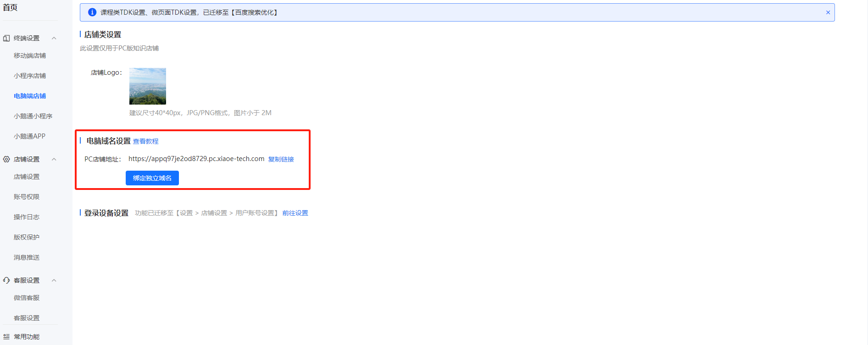Click the blue info icon in the notice banner
The height and width of the screenshot is (345, 868).
(x=92, y=12)
